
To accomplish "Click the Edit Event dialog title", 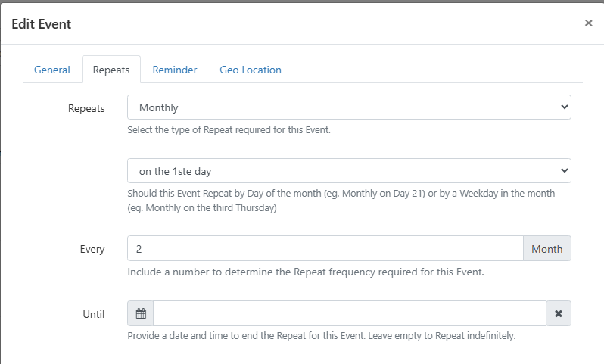I will (42, 24).
